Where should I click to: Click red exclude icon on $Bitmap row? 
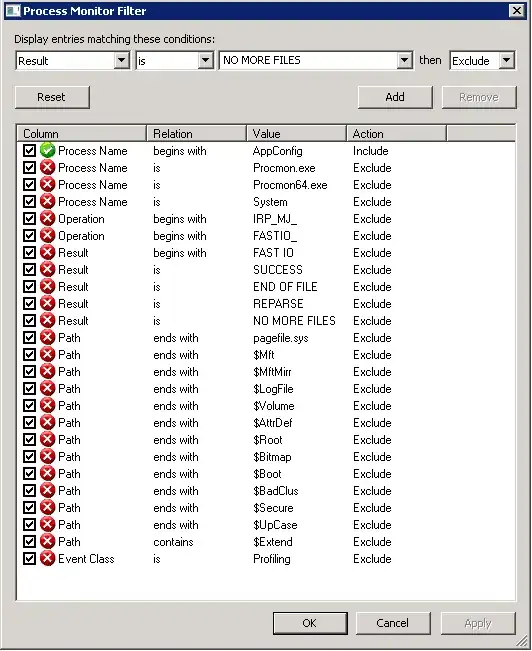tap(48, 457)
